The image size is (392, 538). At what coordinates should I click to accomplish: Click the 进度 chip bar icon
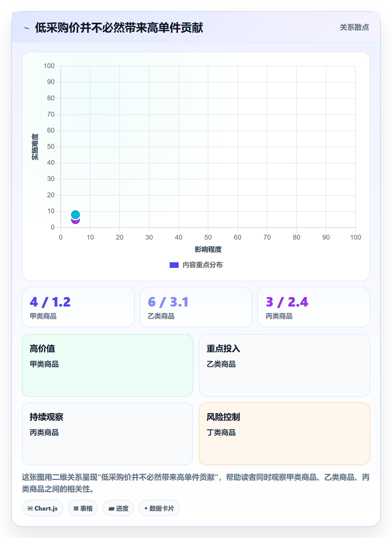point(111,509)
